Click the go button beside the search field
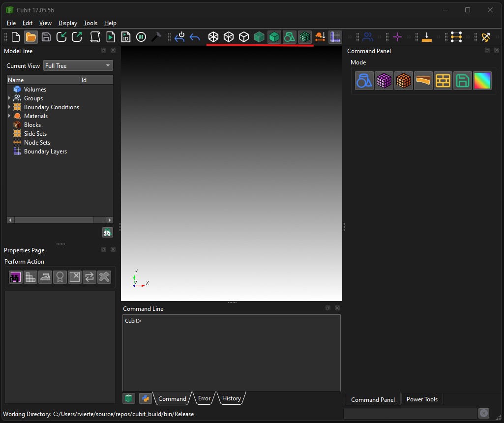Screen dimensions: 504x423 (483, 413)
